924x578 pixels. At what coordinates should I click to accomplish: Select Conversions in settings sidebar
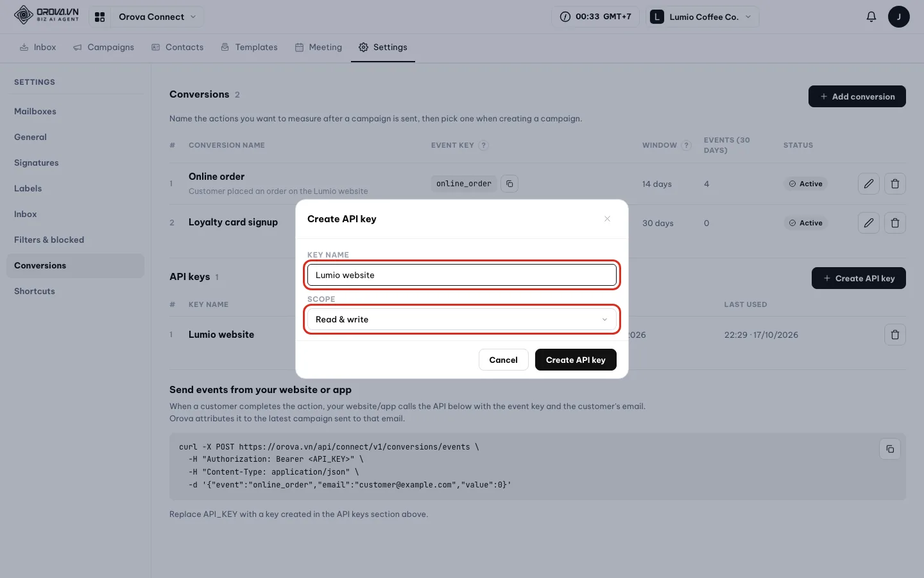tap(75, 266)
